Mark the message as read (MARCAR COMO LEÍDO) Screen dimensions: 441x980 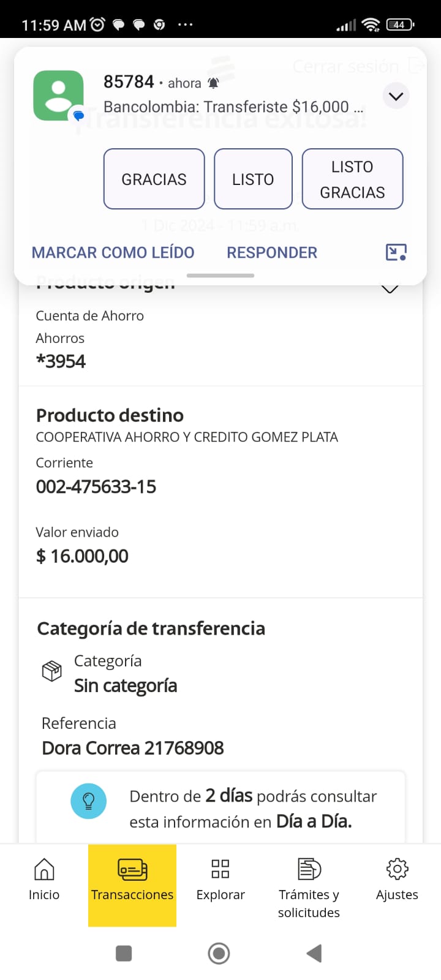113,252
